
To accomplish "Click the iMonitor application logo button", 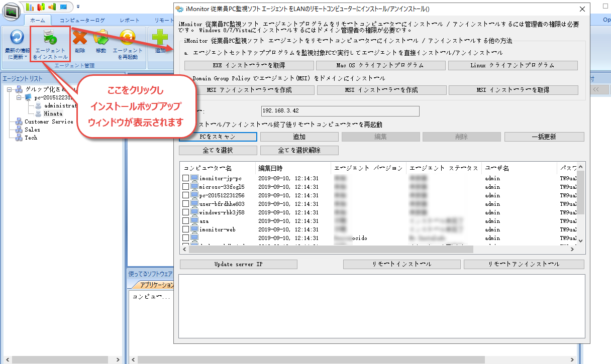I will tap(12, 11).
